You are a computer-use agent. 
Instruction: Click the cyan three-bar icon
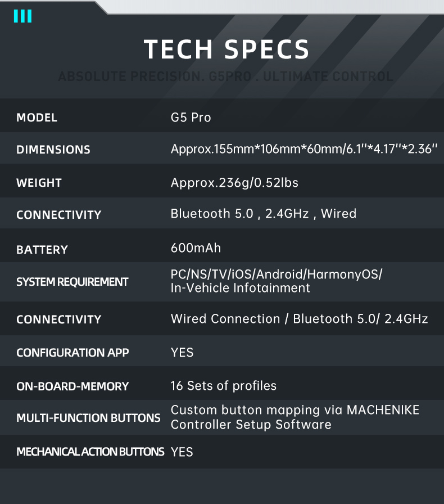(x=22, y=16)
